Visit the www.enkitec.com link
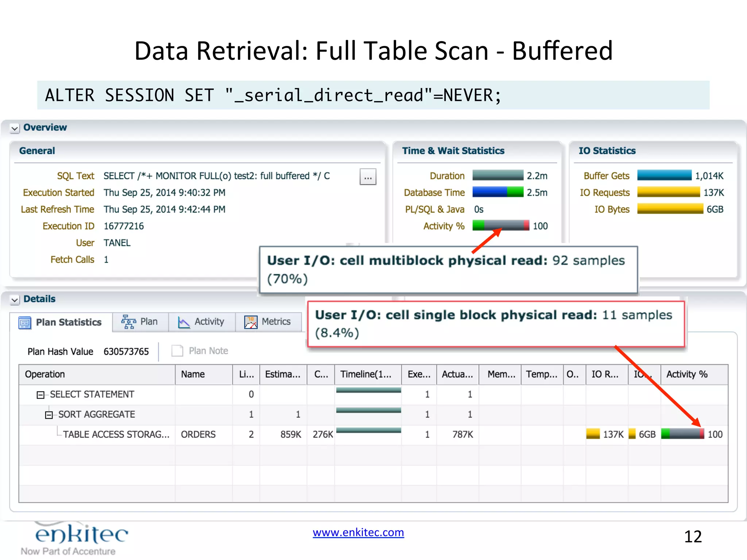 coord(358,532)
